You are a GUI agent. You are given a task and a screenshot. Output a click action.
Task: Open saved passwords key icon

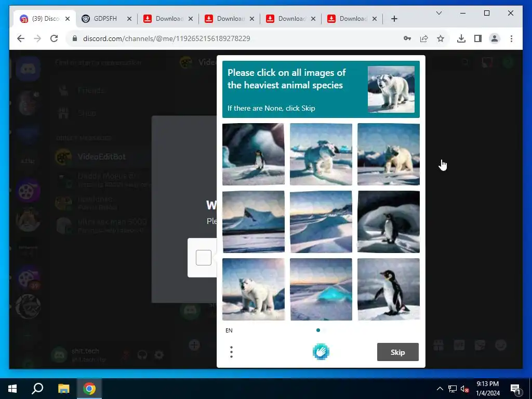407,38
